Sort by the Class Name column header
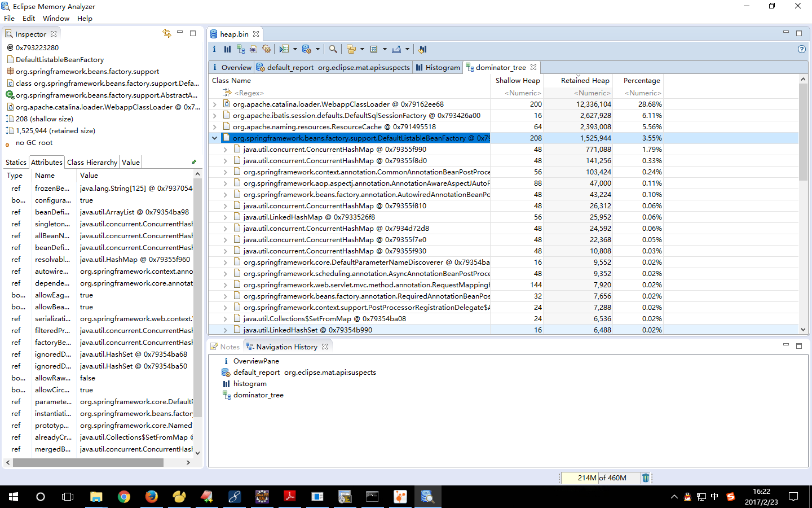The image size is (812, 508). (350, 81)
